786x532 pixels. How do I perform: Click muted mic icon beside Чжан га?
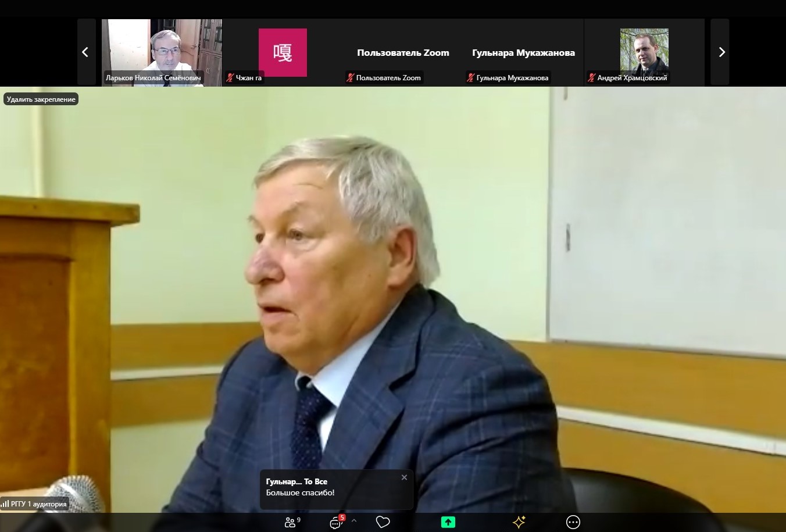coord(230,78)
